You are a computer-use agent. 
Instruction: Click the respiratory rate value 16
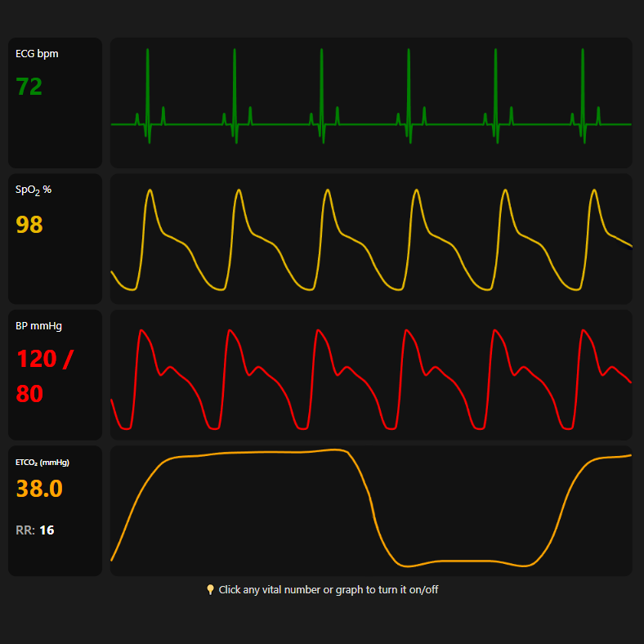[x=47, y=530]
